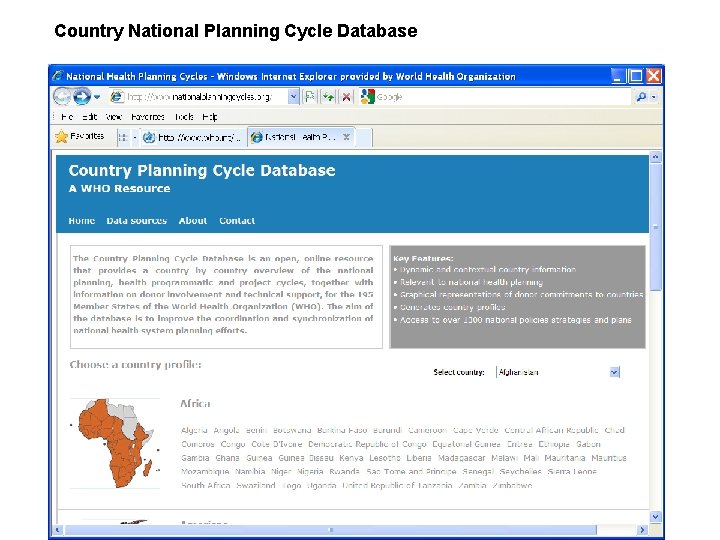Open the Benin country profile

(256, 430)
